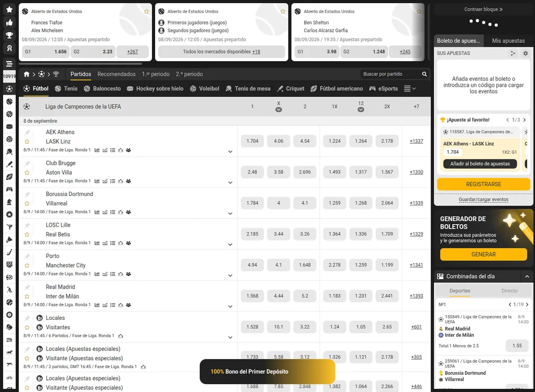Click trophy icon in breadcrumb
This screenshot has width=535, height=392.
[56, 74]
